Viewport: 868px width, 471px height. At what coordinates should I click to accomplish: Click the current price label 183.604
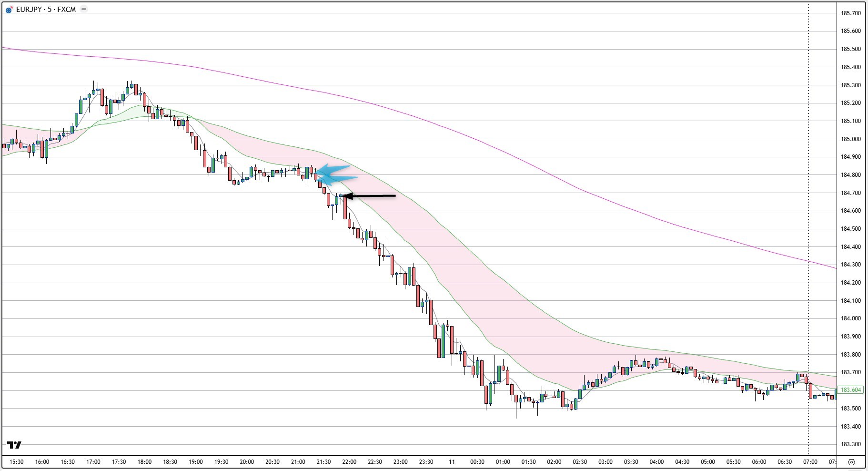(851, 389)
